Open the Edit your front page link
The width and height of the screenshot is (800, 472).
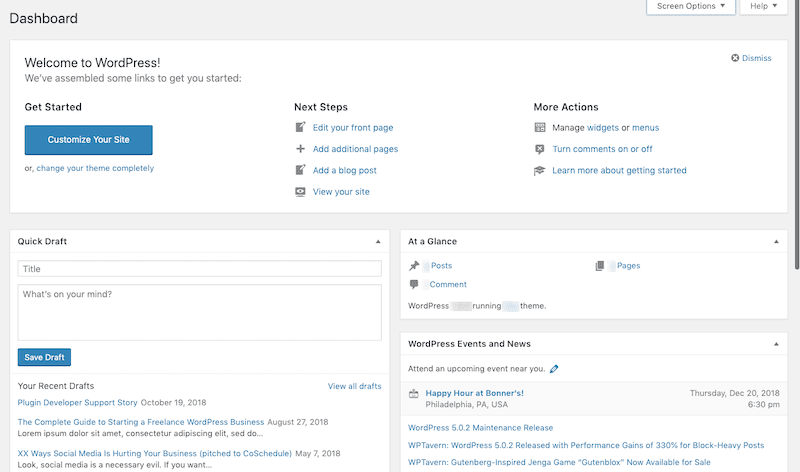pyautogui.click(x=353, y=128)
